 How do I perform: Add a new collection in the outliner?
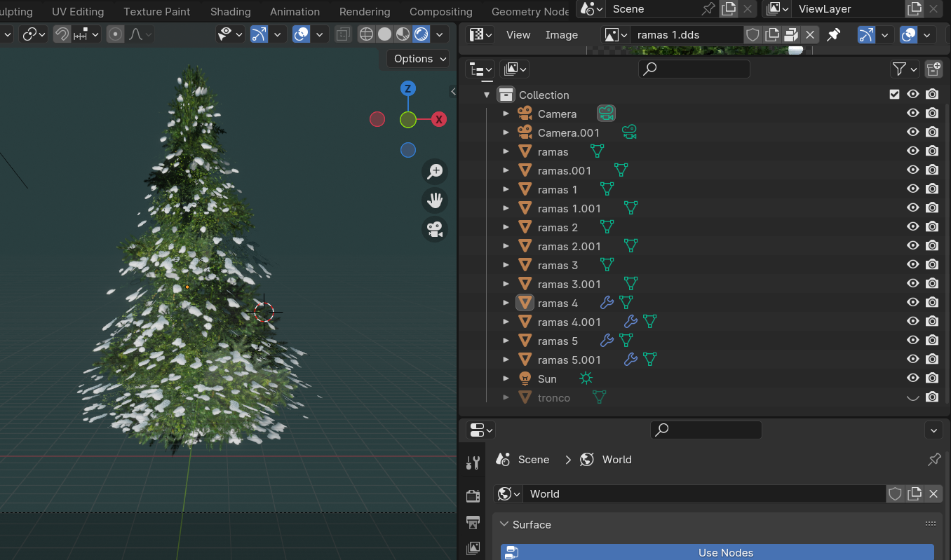click(933, 69)
